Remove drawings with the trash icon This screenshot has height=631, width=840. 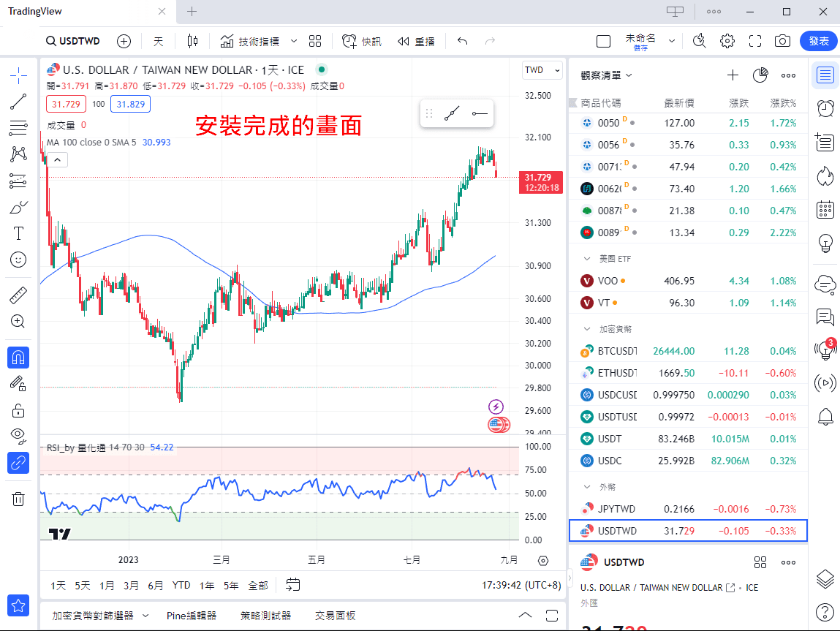tap(18, 499)
